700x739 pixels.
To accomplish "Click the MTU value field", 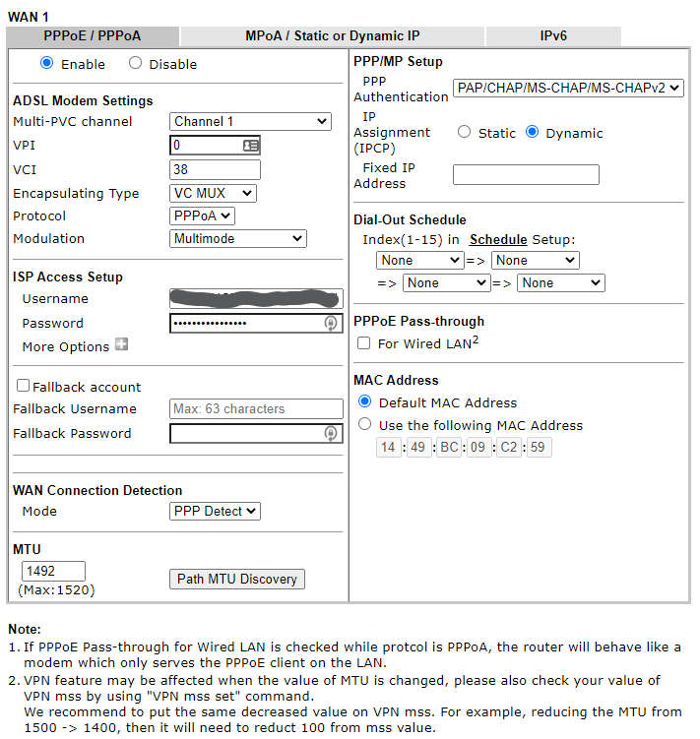I will pyautogui.click(x=53, y=571).
